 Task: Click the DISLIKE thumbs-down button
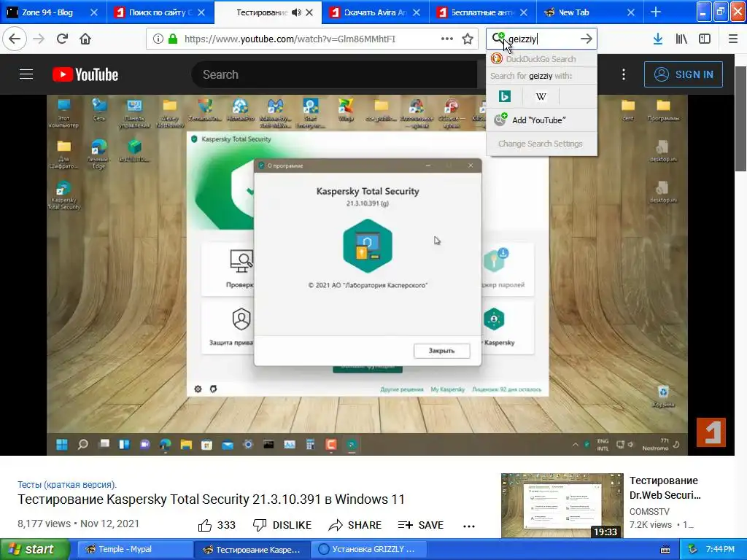[282, 525]
